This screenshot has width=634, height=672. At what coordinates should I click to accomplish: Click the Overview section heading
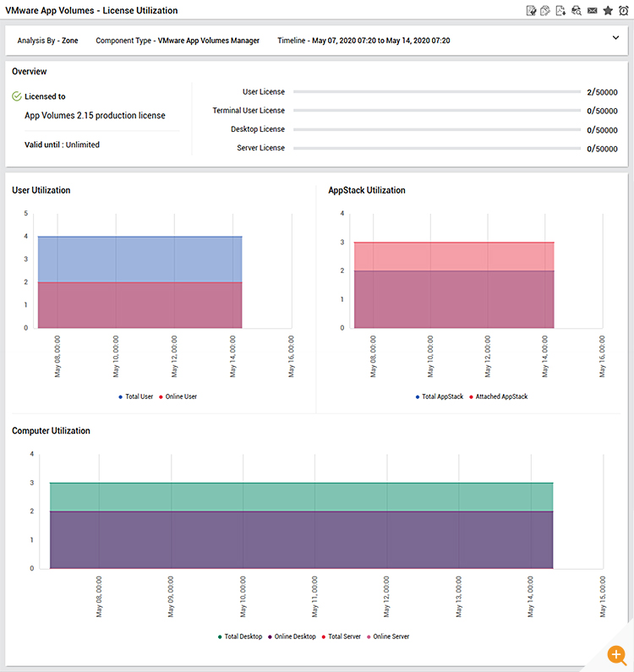(x=29, y=72)
